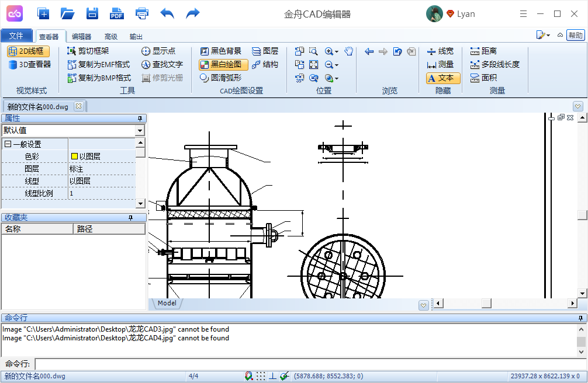This screenshot has height=383, width=588.
Task: Click inside the 命令行 input field
Action: (x=234, y=364)
